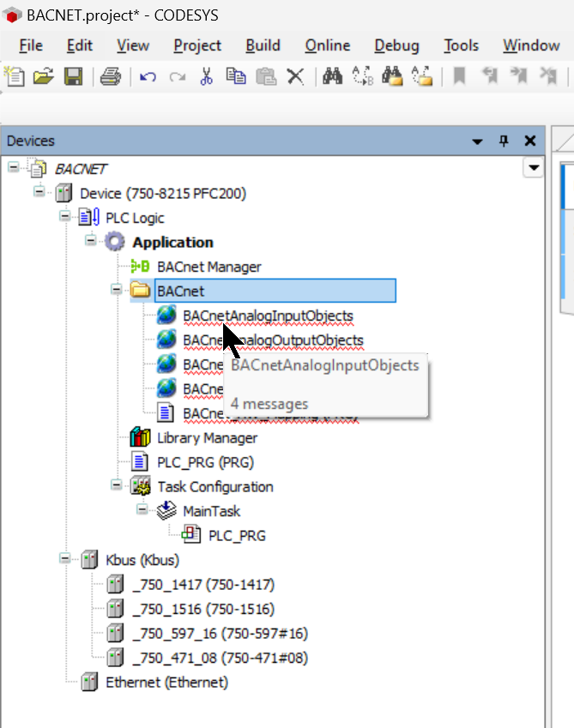
Task: Collapse the Device (750-8215 PFC200) node
Action: pyautogui.click(x=39, y=191)
